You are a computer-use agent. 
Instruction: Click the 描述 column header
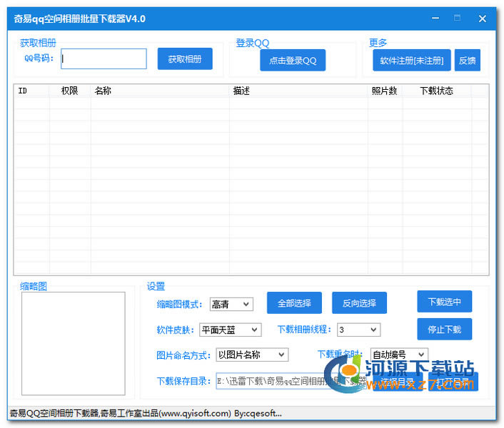(298, 91)
